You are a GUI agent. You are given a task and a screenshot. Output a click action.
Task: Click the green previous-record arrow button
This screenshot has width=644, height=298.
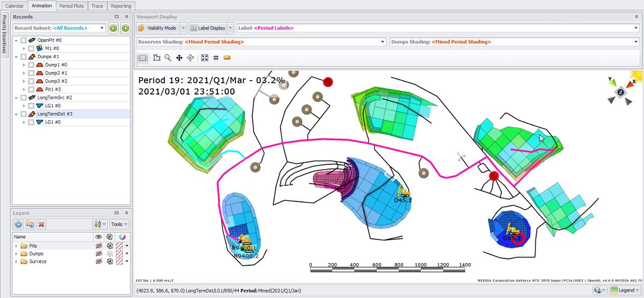pyautogui.click(x=113, y=28)
